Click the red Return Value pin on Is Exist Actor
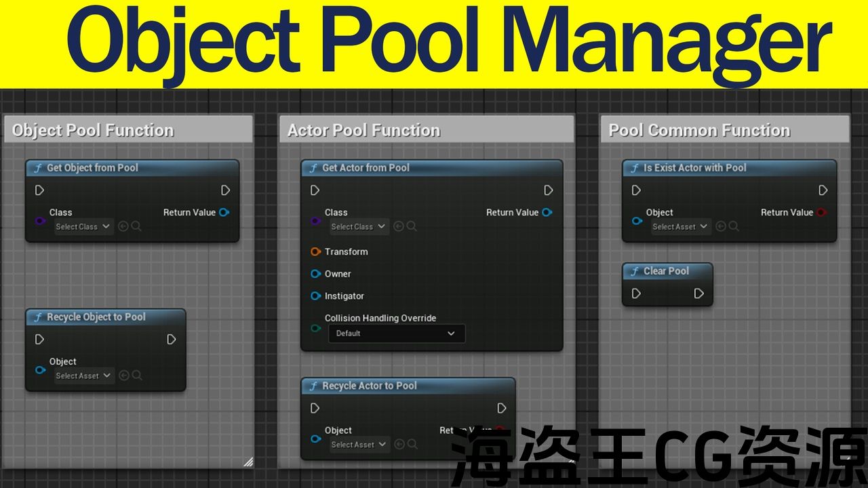Image resolution: width=868 pixels, height=488 pixels. (821, 212)
